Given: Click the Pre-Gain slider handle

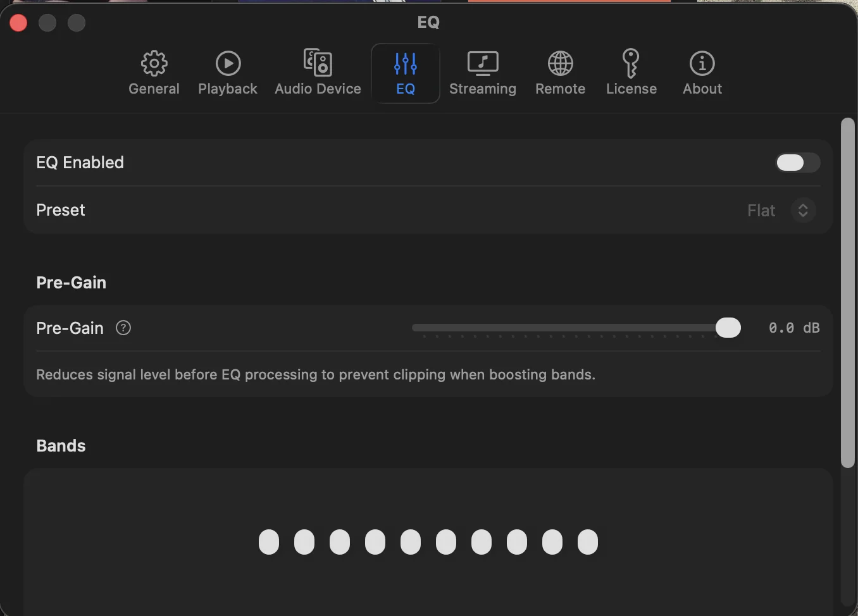Looking at the screenshot, I should pyautogui.click(x=728, y=328).
